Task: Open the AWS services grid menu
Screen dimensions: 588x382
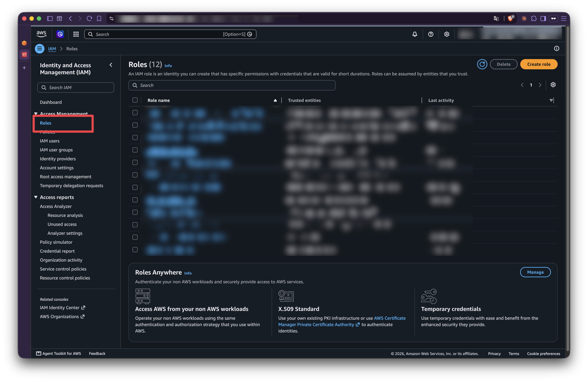Action: [x=76, y=34]
